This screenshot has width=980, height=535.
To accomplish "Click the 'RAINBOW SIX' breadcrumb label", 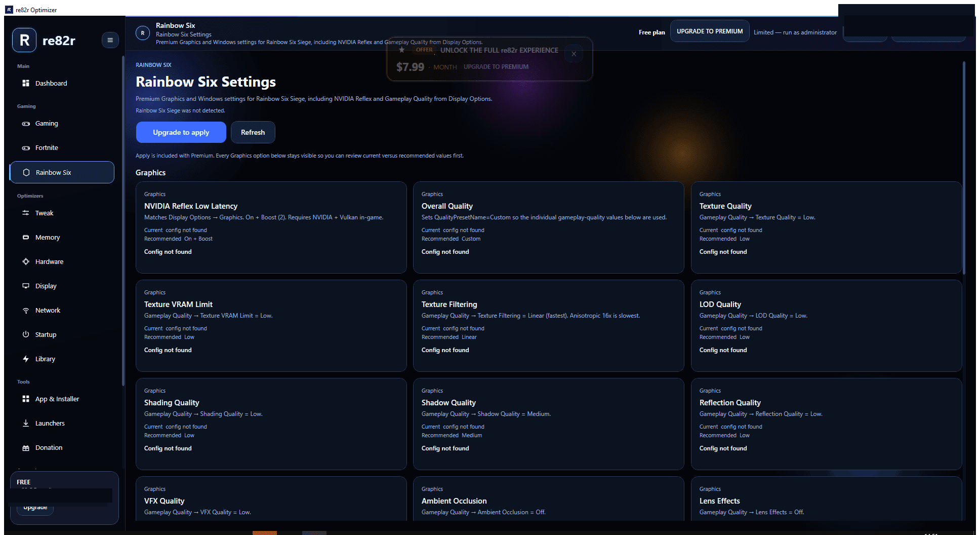I will pos(153,65).
